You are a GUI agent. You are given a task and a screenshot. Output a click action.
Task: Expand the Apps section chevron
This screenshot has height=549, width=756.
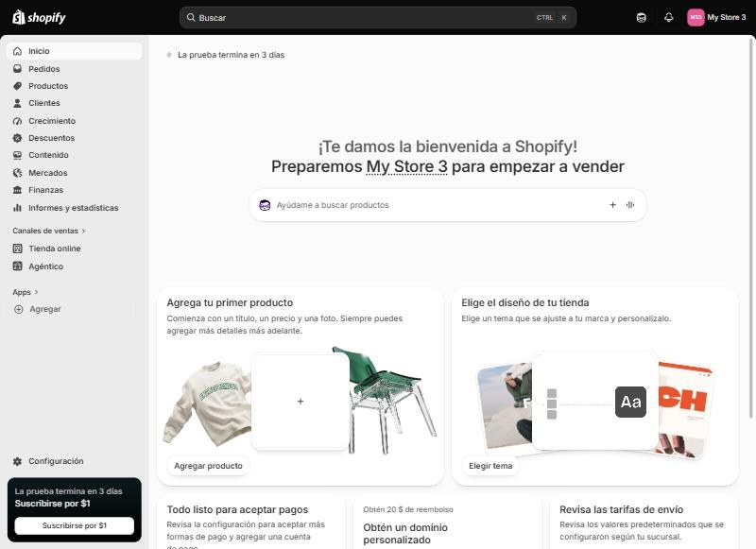point(37,292)
